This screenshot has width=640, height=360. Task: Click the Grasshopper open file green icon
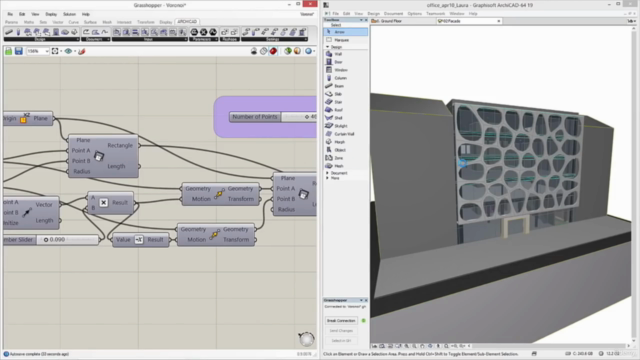click(8, 51)
